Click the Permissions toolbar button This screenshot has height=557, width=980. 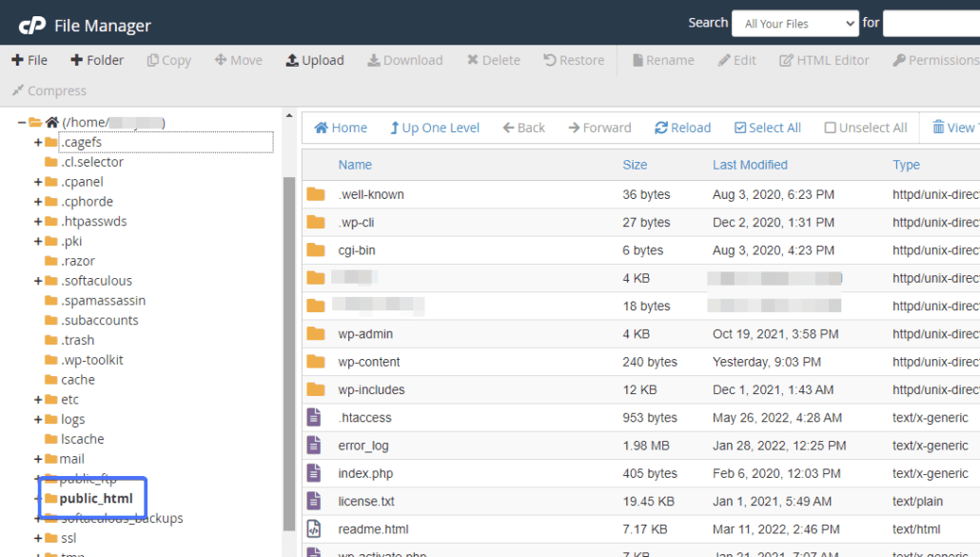point(935,60)
